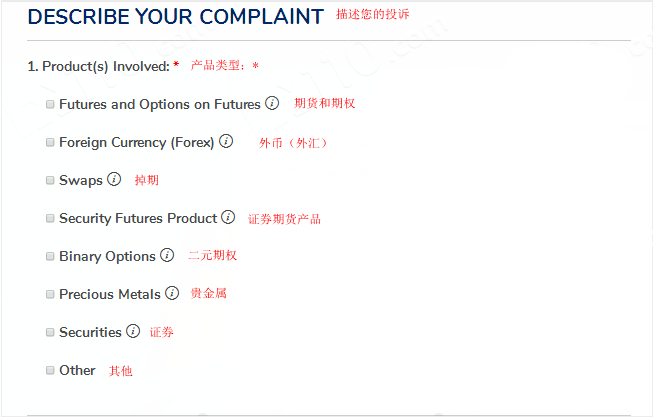Viewport: 656px width, 419px height.
Task: Click the Binary Options label text
Action: point(108,256)
